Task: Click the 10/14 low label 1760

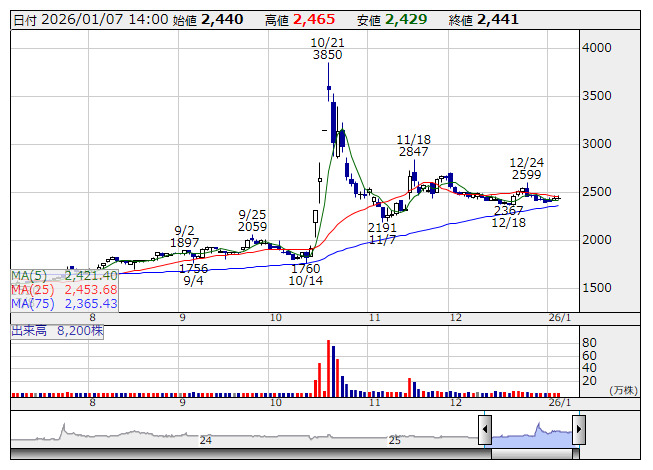Action: point(304,268)
